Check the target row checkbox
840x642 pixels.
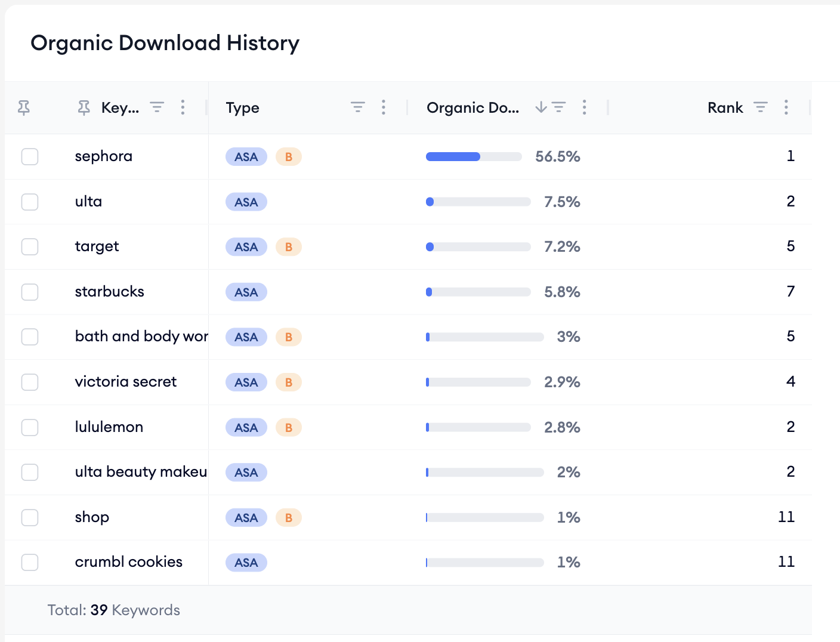pos(30,246)
